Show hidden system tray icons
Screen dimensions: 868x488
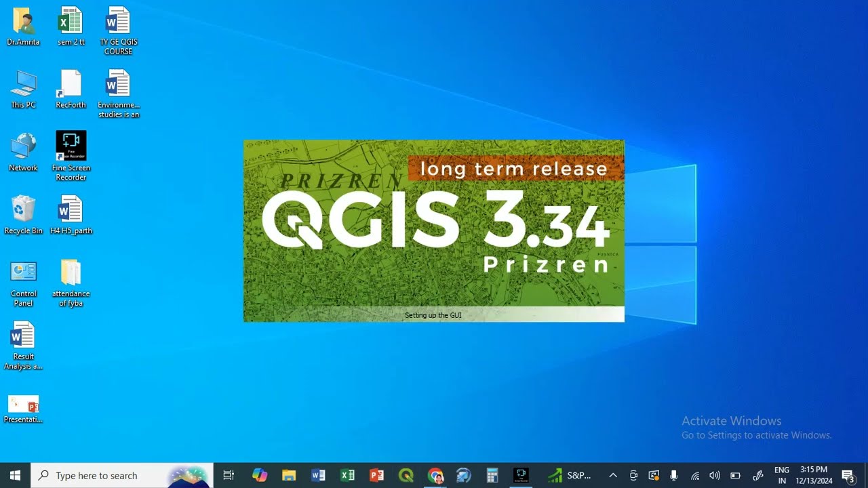pyautogui.click(x=613, y=475)
